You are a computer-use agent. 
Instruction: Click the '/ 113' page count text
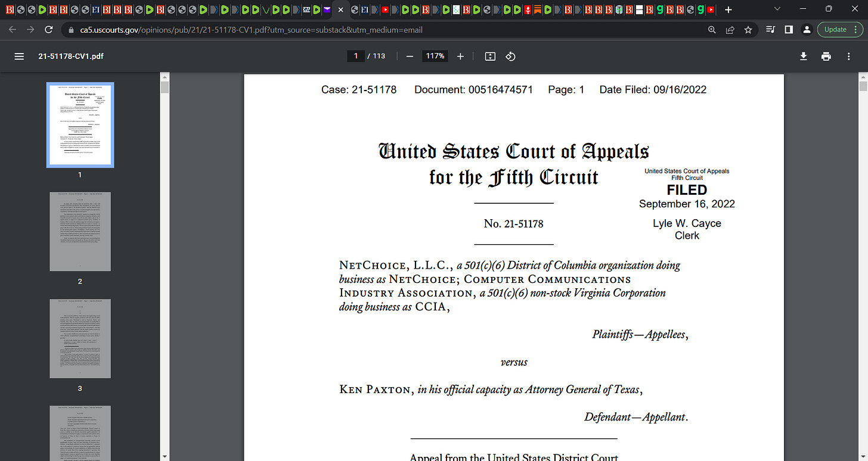coord(376,56)
